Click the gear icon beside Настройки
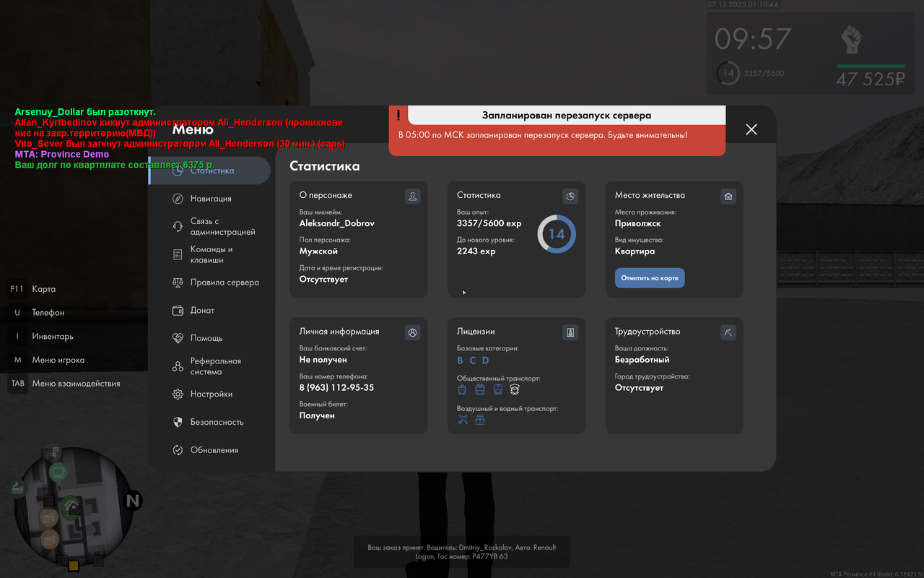Image resolution: width=924 pixels, height=578 pixels. point(178,394)
